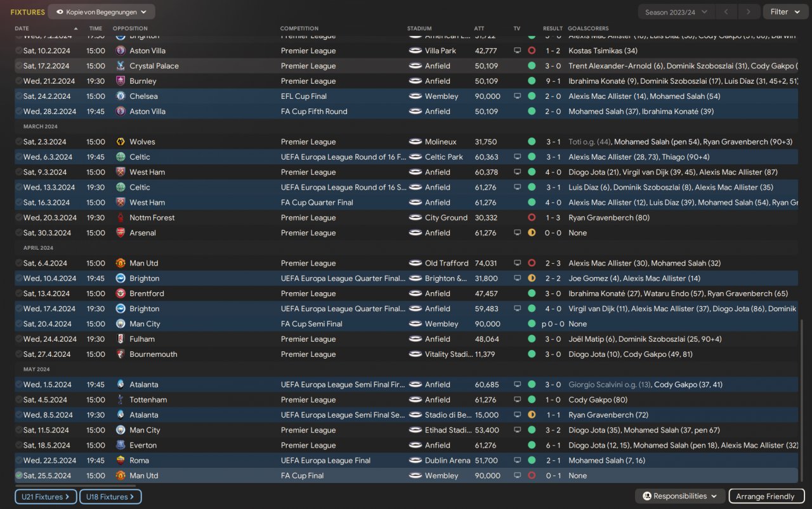Sort by the Opposition column header
The image size is (812, 509).
coord(130,29)
